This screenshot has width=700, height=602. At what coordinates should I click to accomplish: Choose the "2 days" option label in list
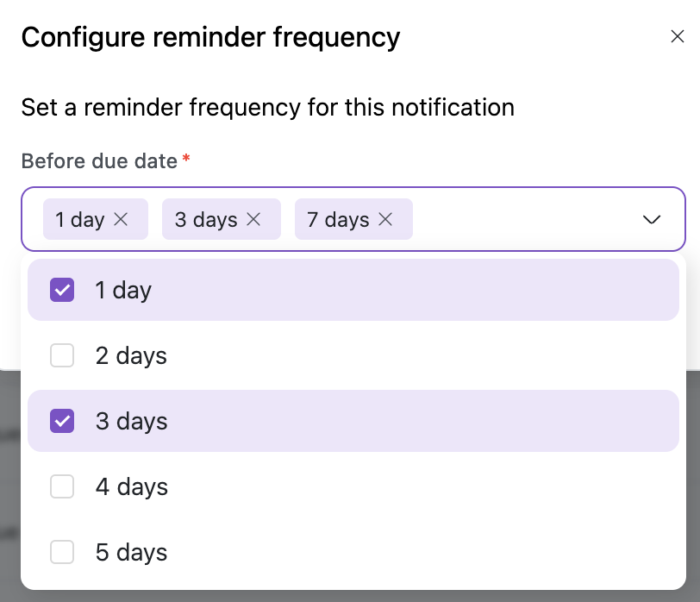point(131,355)
